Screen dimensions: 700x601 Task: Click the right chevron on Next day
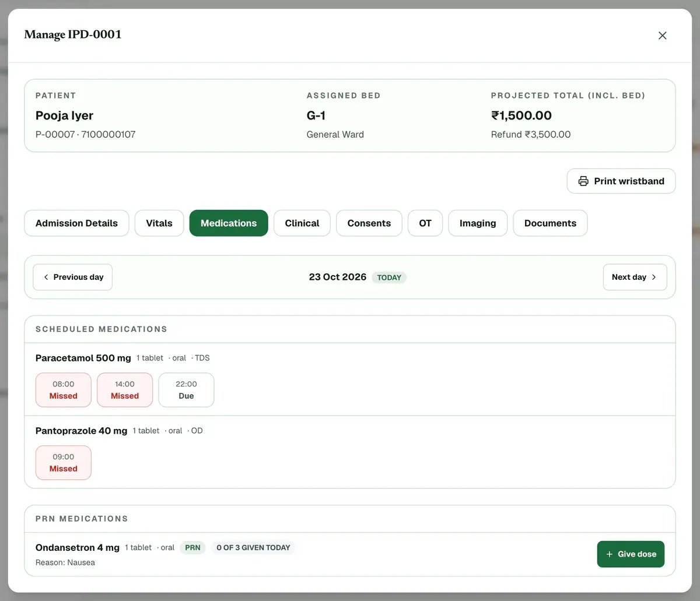tap(654, 277)
